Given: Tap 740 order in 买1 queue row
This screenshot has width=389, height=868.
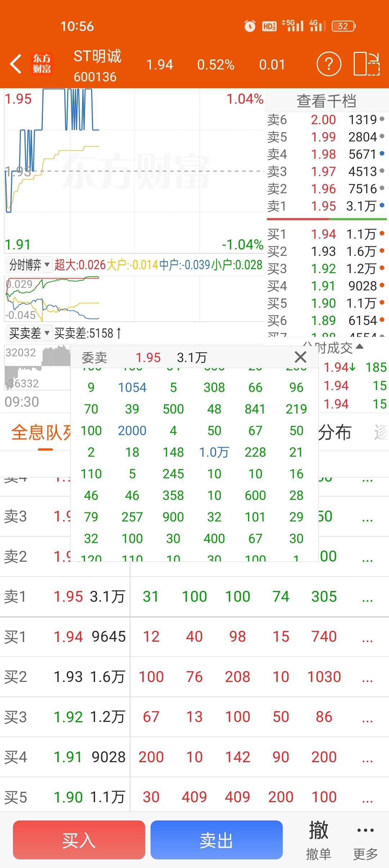Looking at the screenshot, I should 324,637.
